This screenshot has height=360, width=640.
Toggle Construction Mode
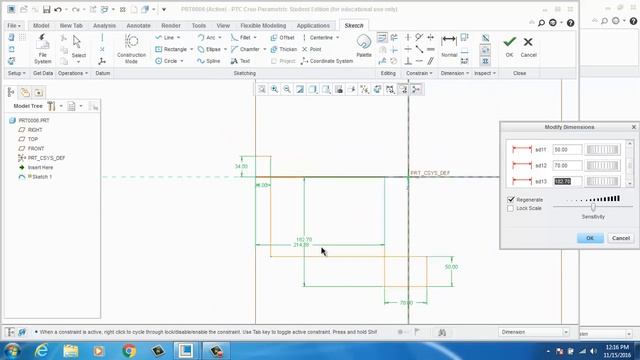131,49
